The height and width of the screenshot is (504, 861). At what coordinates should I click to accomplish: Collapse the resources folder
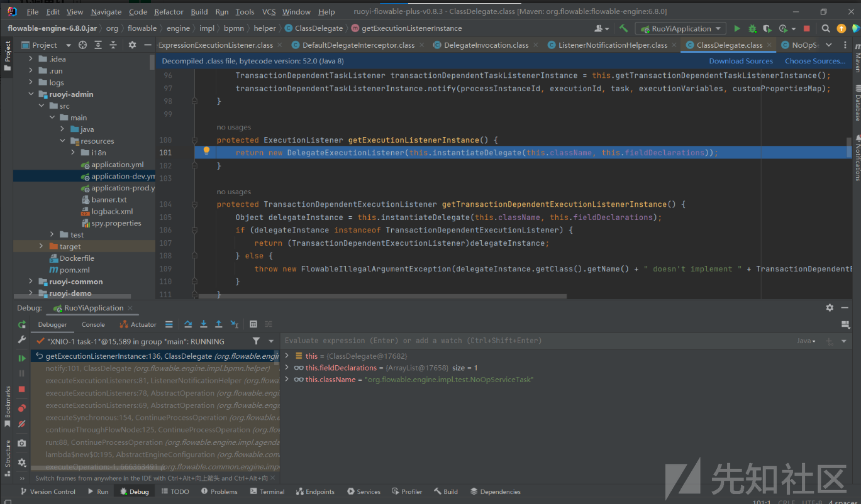coord(62,141)
